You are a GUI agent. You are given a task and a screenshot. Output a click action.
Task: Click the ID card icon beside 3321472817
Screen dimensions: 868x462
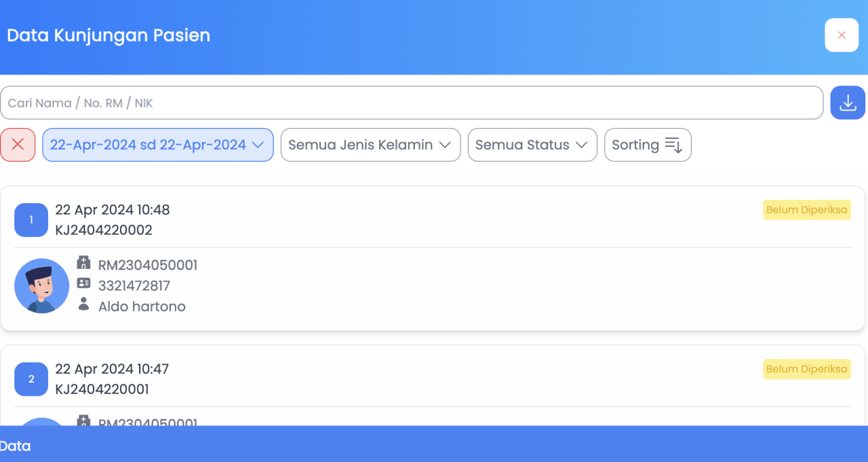tap(83, 284)
